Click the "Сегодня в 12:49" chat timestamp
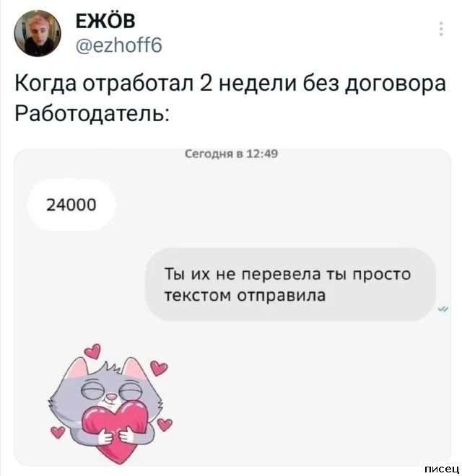 pyautogui.click(x=231, y=154)
